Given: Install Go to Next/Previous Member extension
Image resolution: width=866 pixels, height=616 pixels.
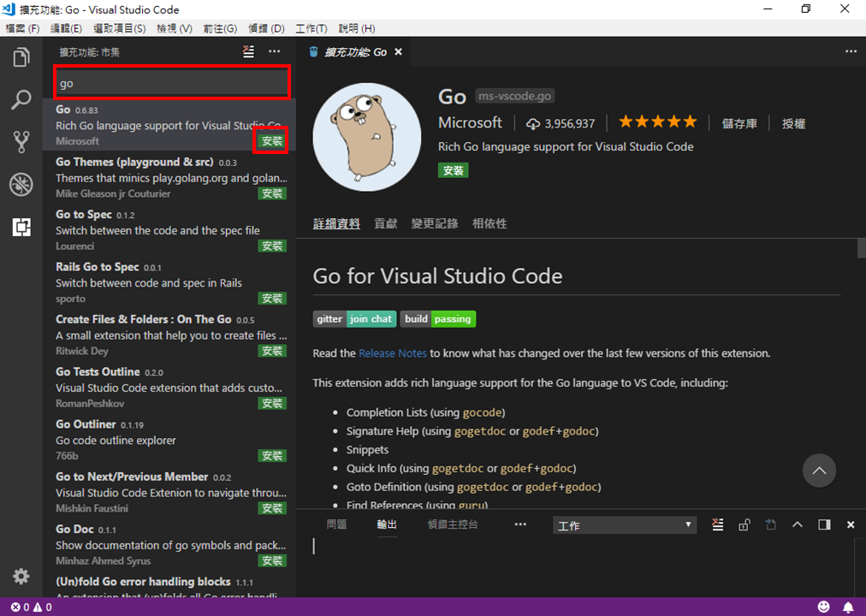Looking at the screenshot, I should click(x=272, y=508).
